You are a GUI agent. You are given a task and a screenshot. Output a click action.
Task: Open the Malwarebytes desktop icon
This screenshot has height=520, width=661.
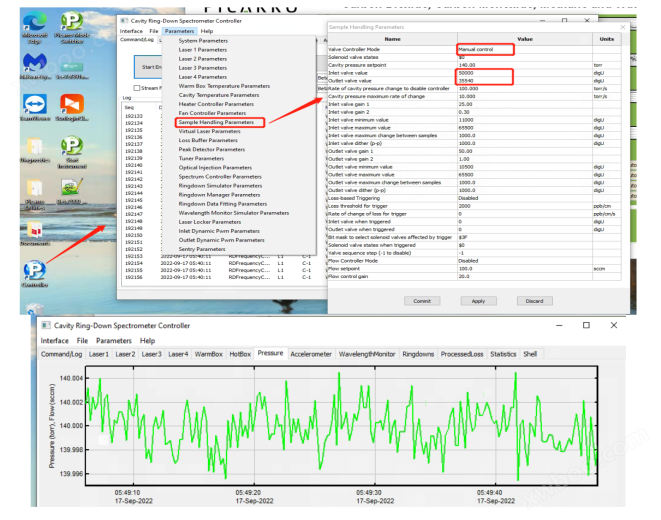[x=35, y=63]
